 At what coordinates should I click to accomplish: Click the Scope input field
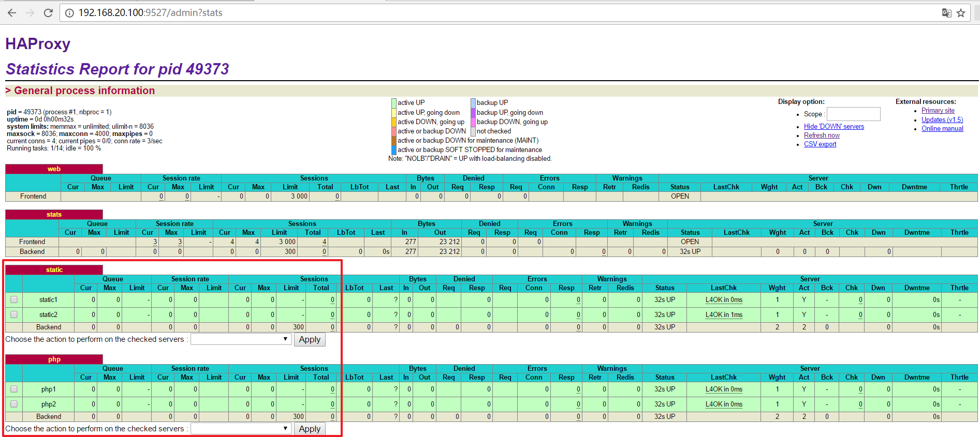point(853,114)
